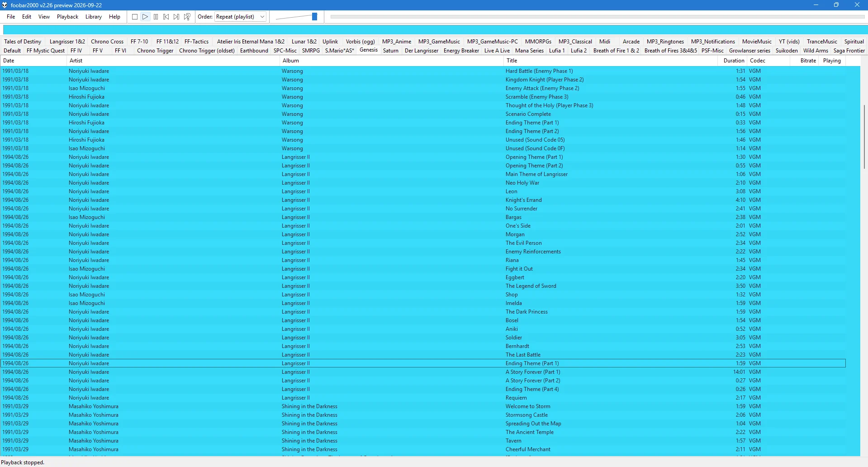Switch to the Genesis playlist tab

tap(369, 50)
